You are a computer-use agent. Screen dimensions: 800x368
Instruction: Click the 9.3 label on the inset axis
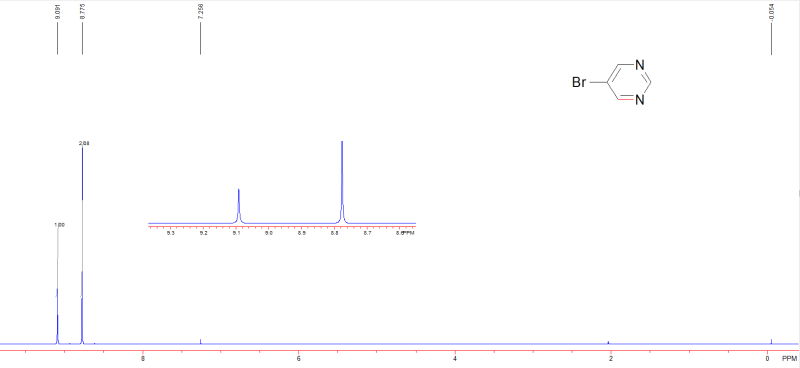pyautogui.click(x=171, y=233)
